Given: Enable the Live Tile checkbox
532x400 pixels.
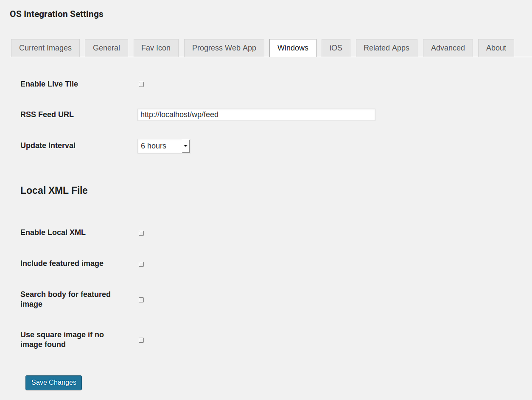Looking at the screenshot, I should click(x=141, y=84).
